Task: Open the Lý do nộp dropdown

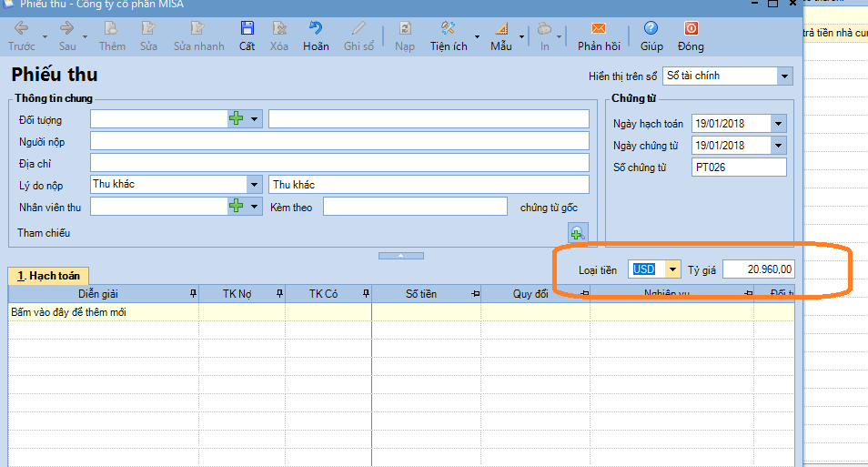Action: click(x=254, y=185)
